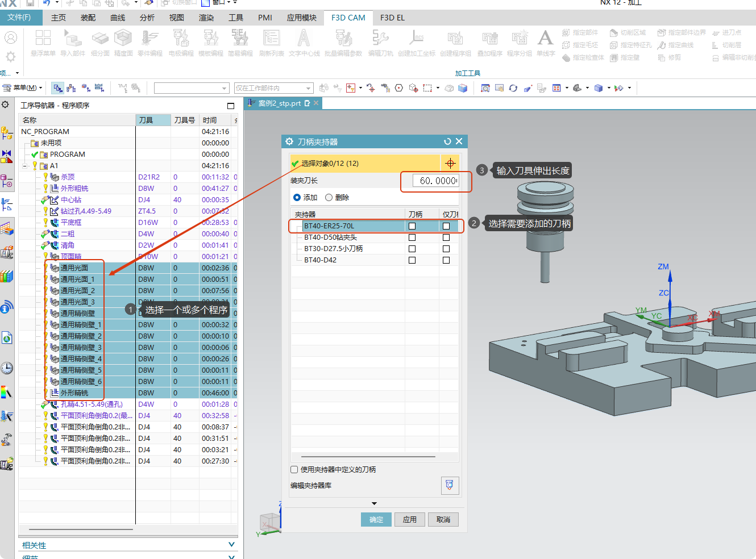Tick the 刀柄 checkbox for BT40-D42

(x=412, y=260)
